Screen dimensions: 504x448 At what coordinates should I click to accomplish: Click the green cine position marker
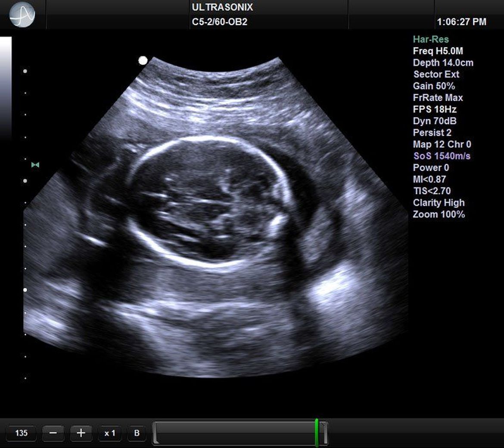[317, 432]
